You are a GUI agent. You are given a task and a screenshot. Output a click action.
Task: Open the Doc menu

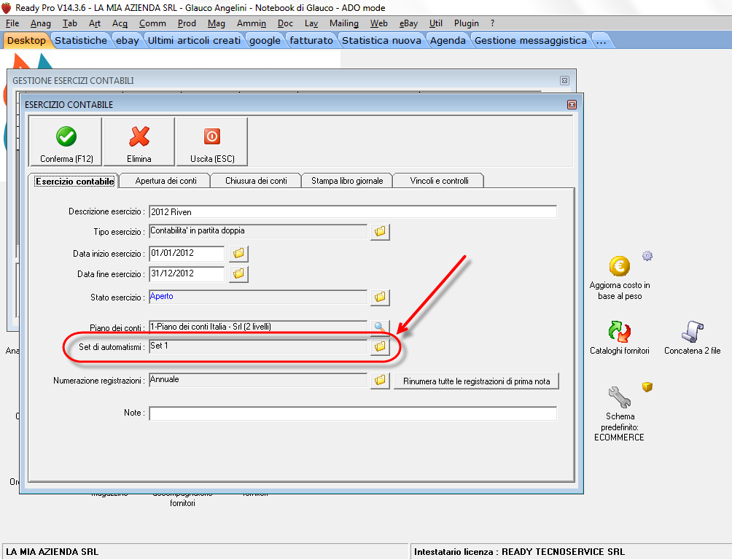coord(285,23)
